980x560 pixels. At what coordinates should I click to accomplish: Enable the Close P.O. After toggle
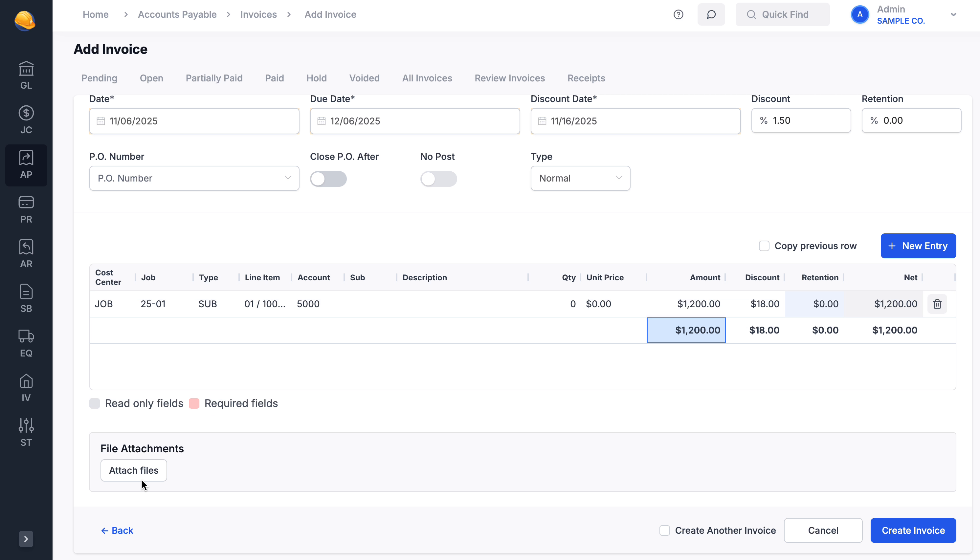pyautogui.click(x=328, y=179)
